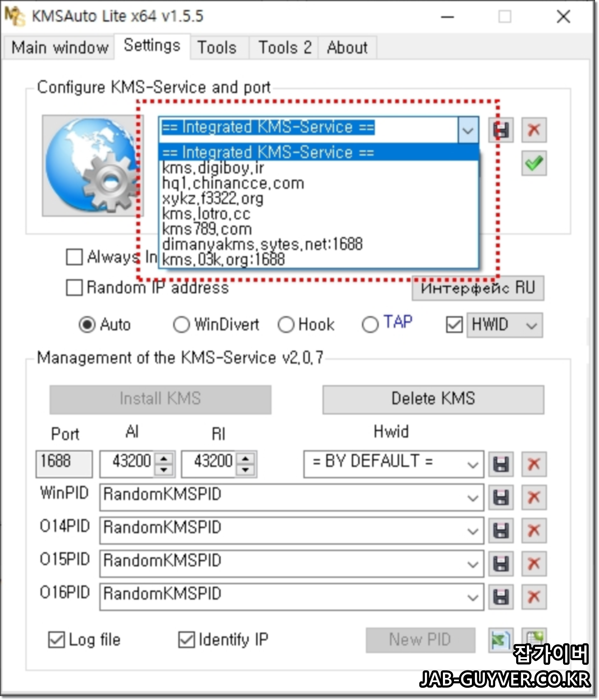Choose Integrated KMS-Service list entry
This screenshot has height=700, width=599.
[x=318, y=152]
